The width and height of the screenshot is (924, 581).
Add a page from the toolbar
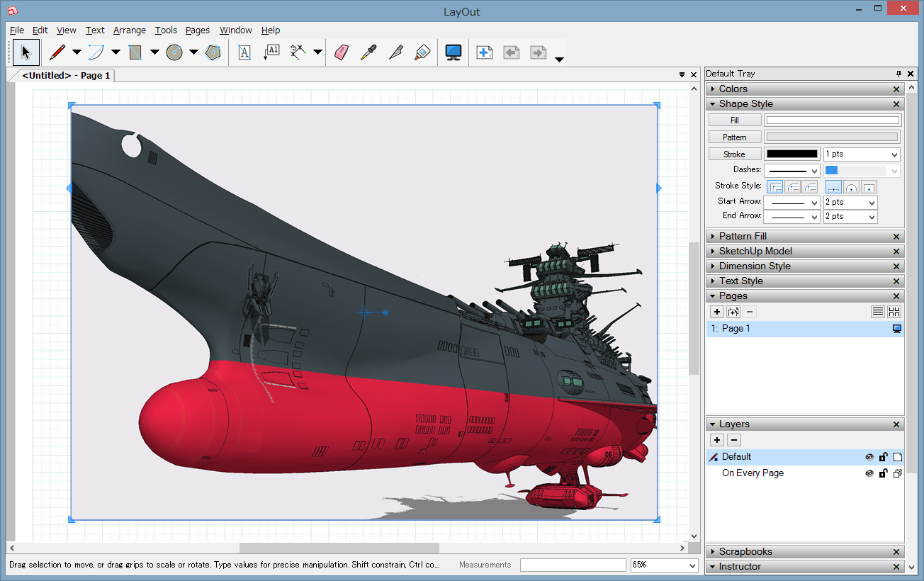[485, 52]
